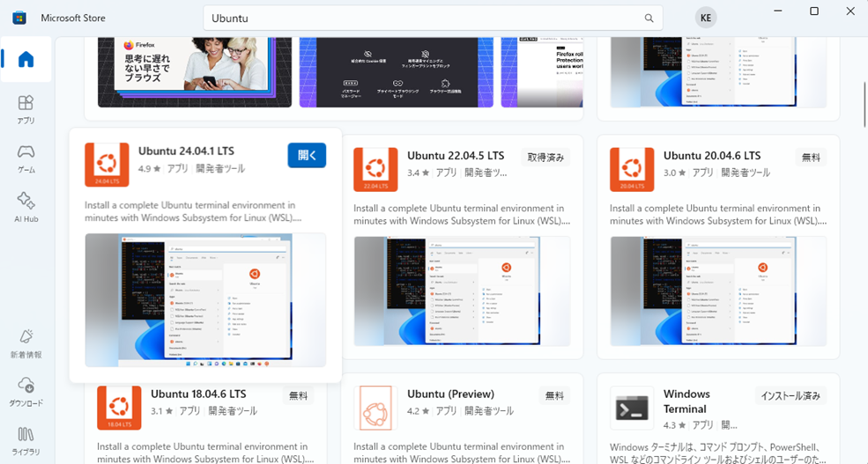Open the Ubuntu 20.04.6 LTS title
The image size is (868, 464).
click(712, 156)
